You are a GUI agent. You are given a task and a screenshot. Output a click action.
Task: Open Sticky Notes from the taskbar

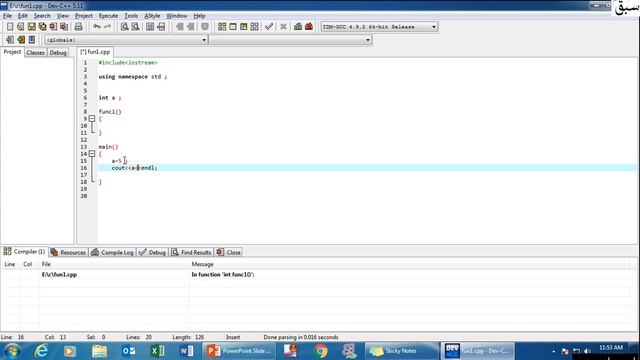click(x=402, y=351)
